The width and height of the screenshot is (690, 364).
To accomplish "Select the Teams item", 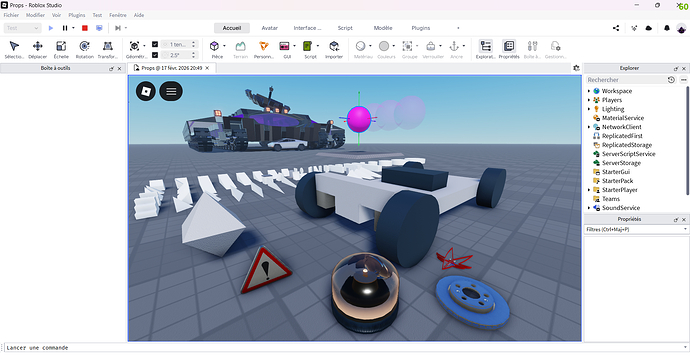I will pyautogui.click(x=611, y=199).
